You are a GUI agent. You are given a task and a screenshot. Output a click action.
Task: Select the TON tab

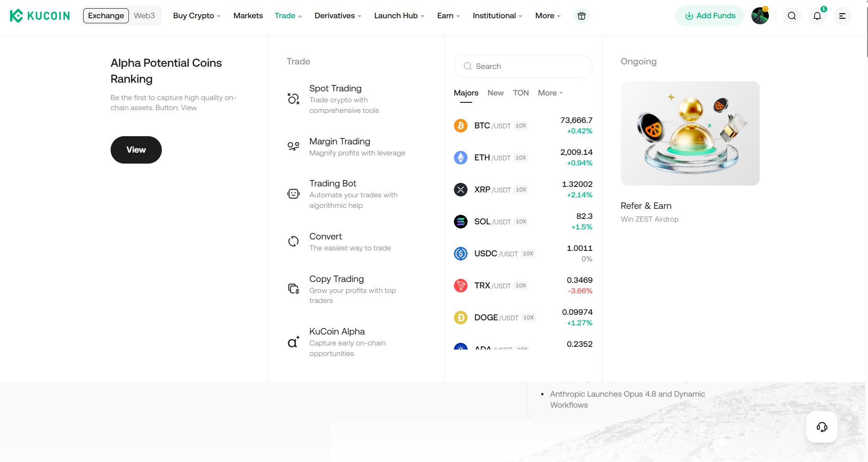[x=521, y=93]
